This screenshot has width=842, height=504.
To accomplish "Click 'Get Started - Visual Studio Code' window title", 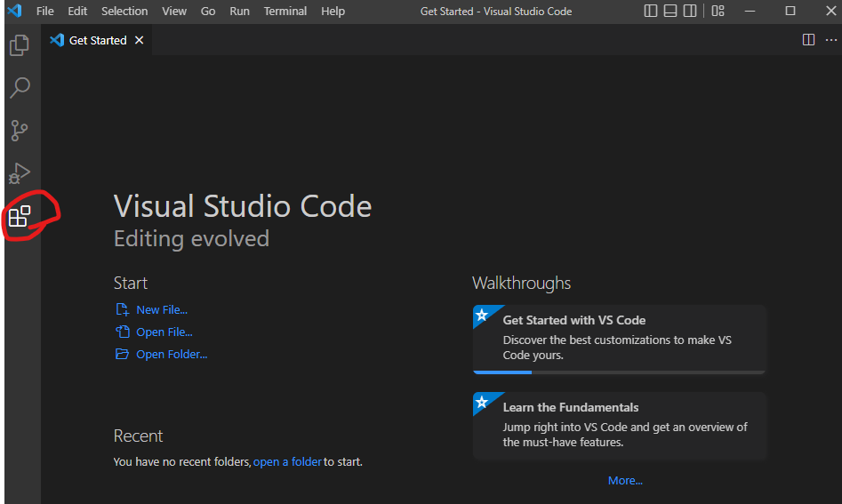I will click(x=495, y=12).
